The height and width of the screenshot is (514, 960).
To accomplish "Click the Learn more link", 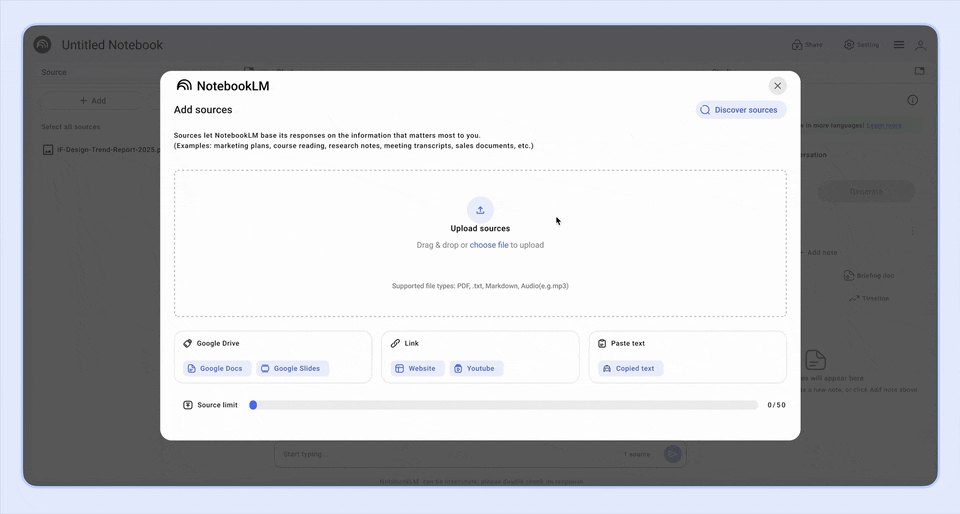I will click(x=883, y=125).
